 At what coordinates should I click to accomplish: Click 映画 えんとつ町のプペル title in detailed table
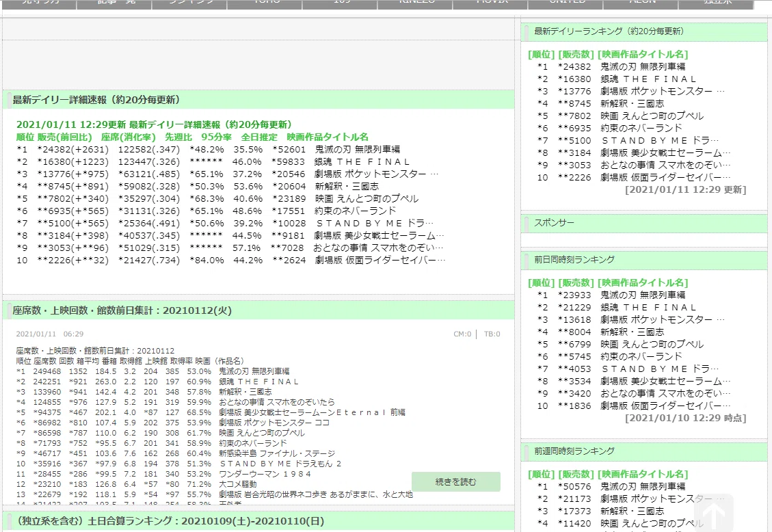point(367,198)
